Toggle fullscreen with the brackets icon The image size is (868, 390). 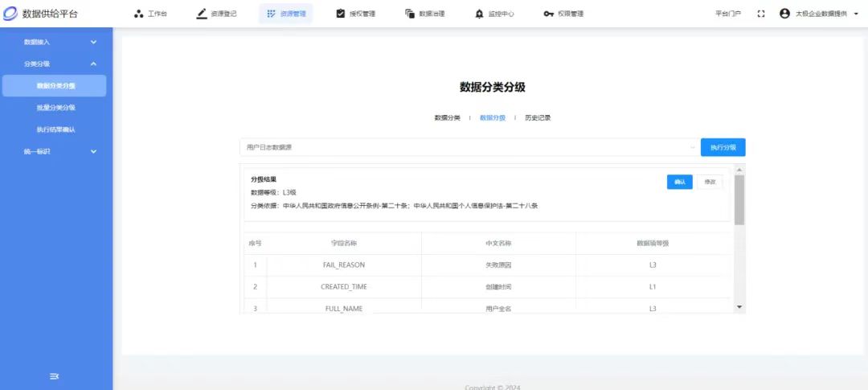point(761,14)
